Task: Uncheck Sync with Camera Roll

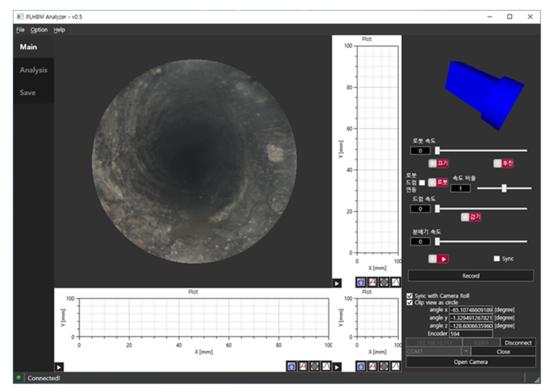Action: click(x=410, y=296)
